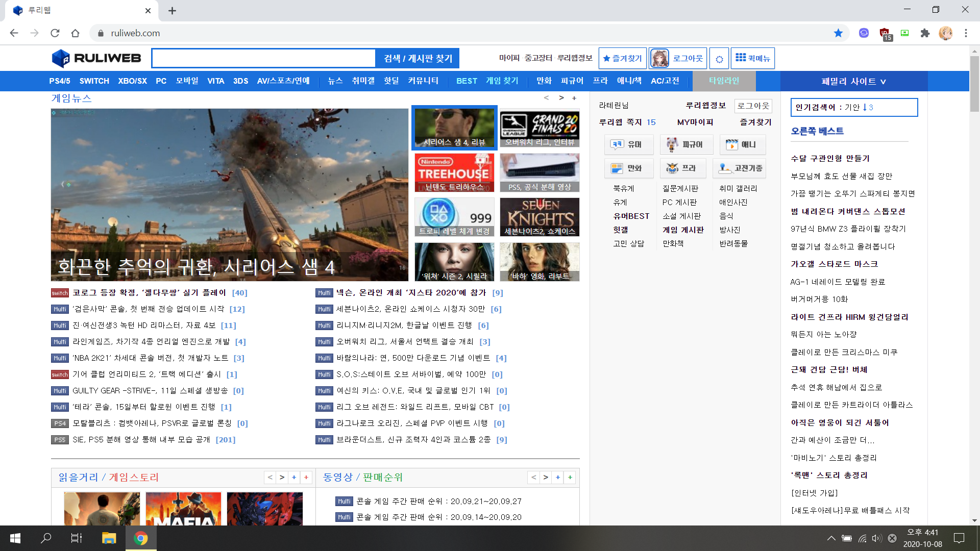Expand 게임스토리 with red plus
Screen dimensions: 980x551
[306, 478]
